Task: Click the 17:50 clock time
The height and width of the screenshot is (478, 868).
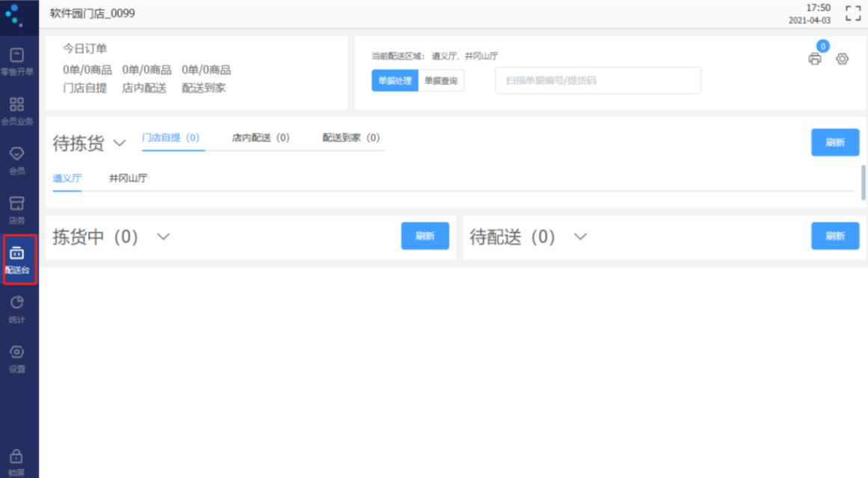Action: (x=818, y=7)
